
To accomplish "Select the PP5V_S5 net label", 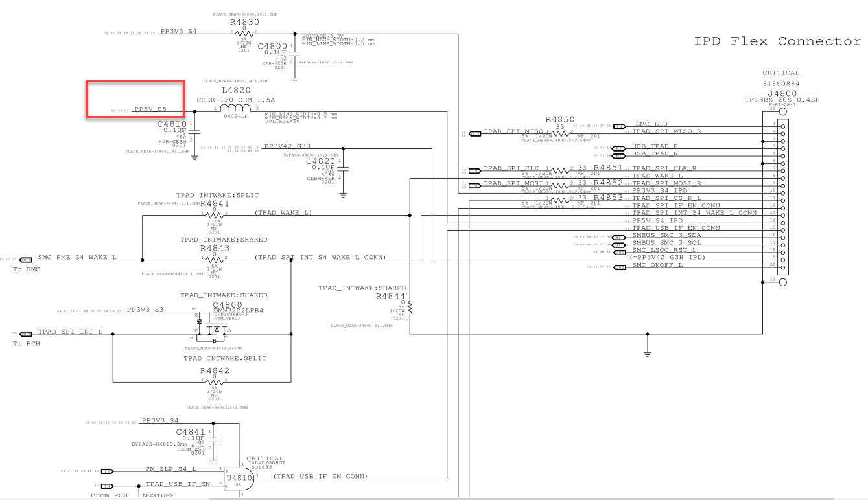I will pos(150,110).
